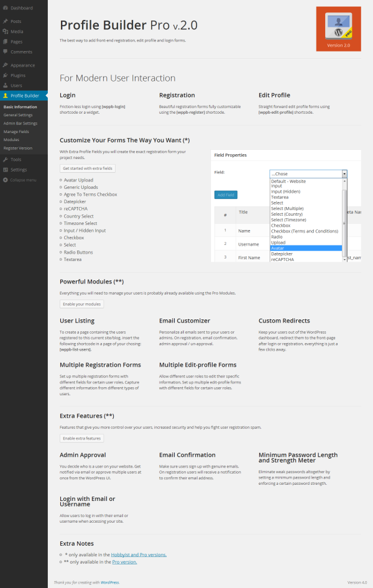Select Datepicker option in dropdown
The image size is (373, 588).
(282, 254)
